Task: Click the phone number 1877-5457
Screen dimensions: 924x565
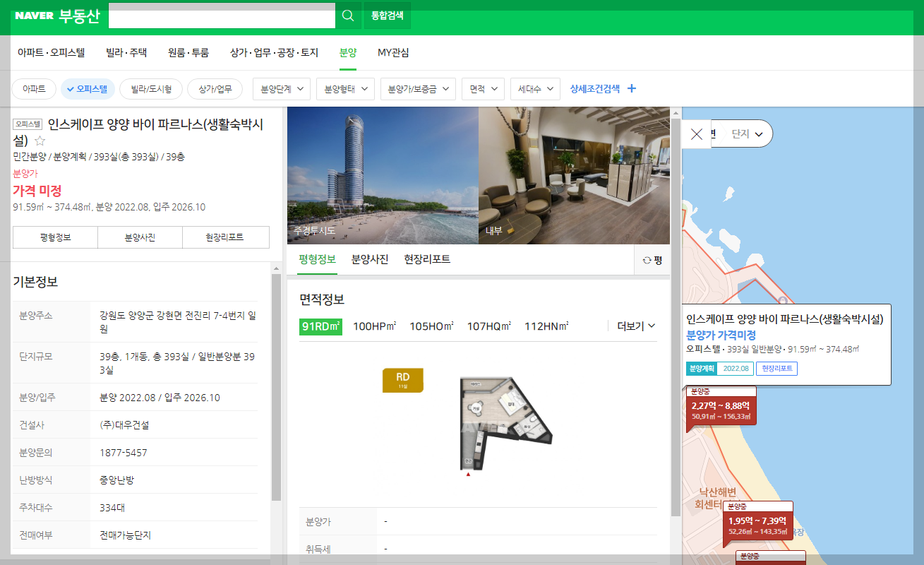Action: (124, 453)
